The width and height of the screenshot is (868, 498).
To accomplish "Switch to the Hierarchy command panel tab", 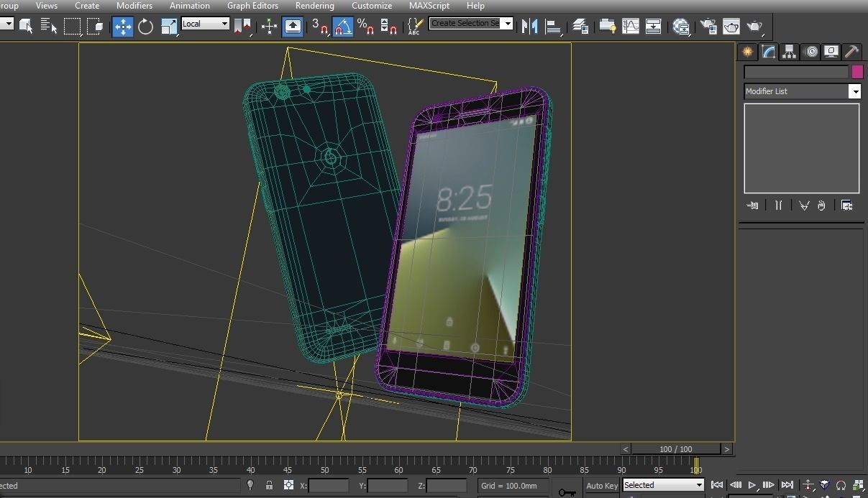I will click(x=790, y=52).
